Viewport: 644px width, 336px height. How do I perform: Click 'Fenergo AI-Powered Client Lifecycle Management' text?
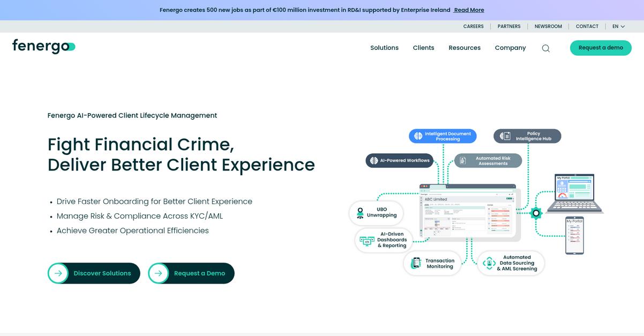click(x=132, y=115)
